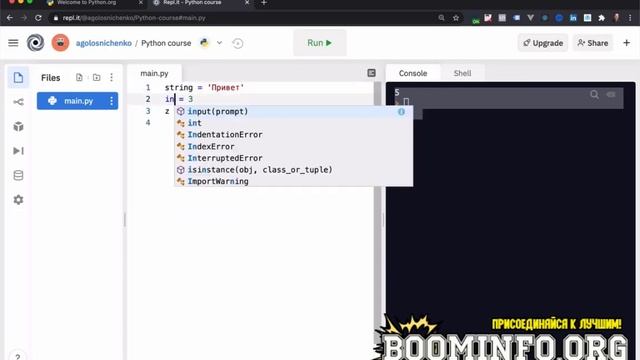Viewport: 640px width, 360px height.
Task: Open the Files panel more options
Action: point(111,77)
